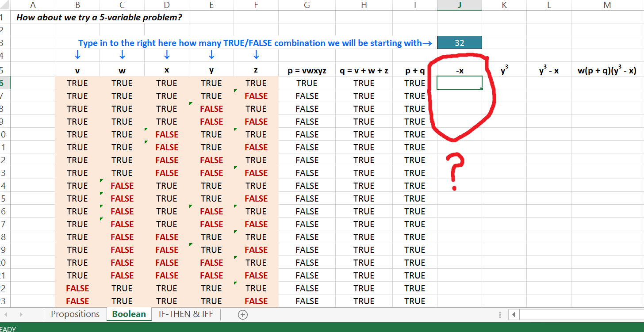Select the cell containing 32
Viewport: 644px width, 332px height.
coord(459,42)
